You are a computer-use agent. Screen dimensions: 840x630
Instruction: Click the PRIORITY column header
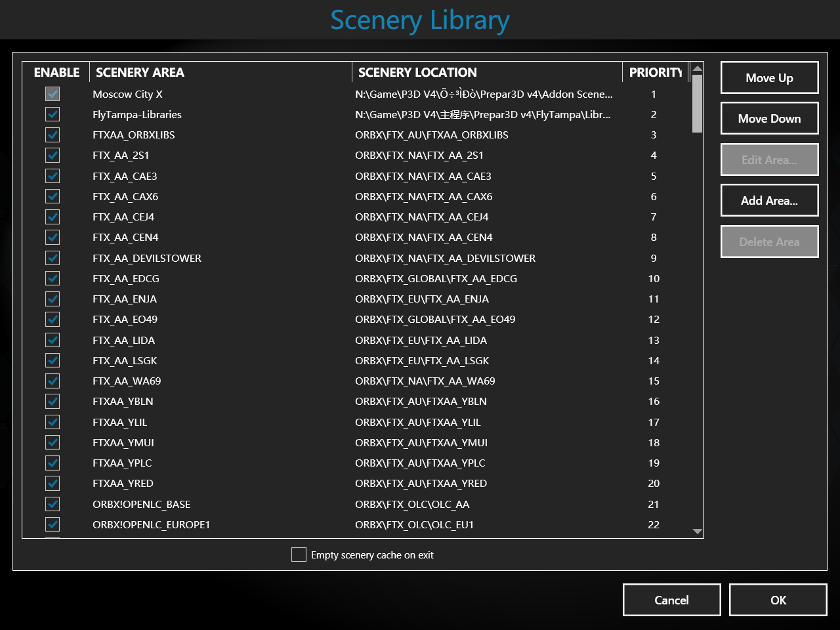click(655, 72)
